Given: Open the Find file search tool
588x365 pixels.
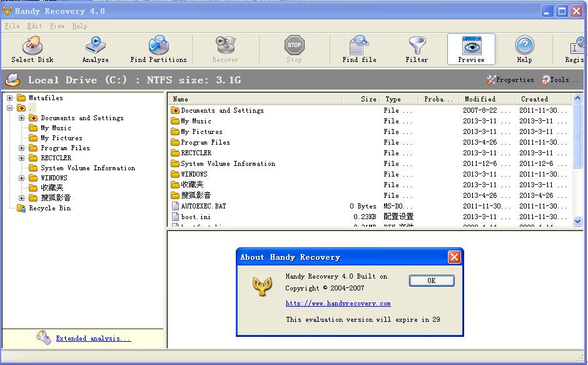Looking at the screenshot, I should (359, 49).
